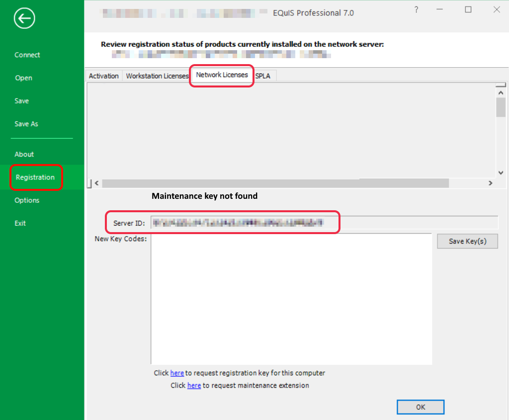The width and height of the screenshot is (509, 420).
Task: Click here to request maintenance extension
Action: 194,385
